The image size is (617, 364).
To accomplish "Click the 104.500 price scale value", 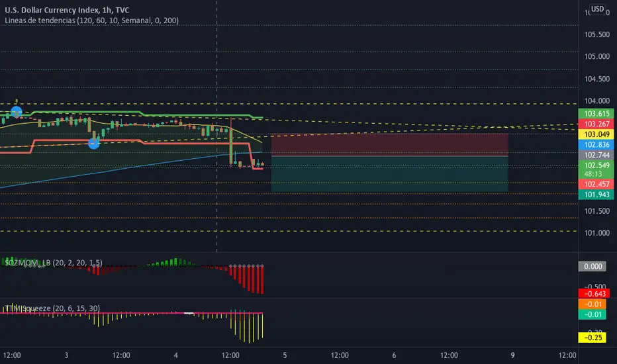I will 597,79.
